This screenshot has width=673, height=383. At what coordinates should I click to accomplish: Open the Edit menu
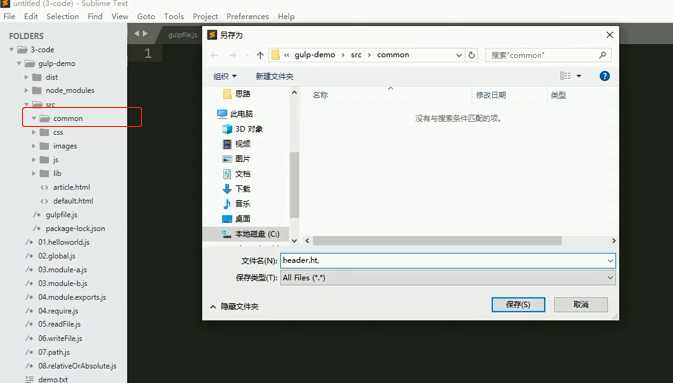coord(31,16)
